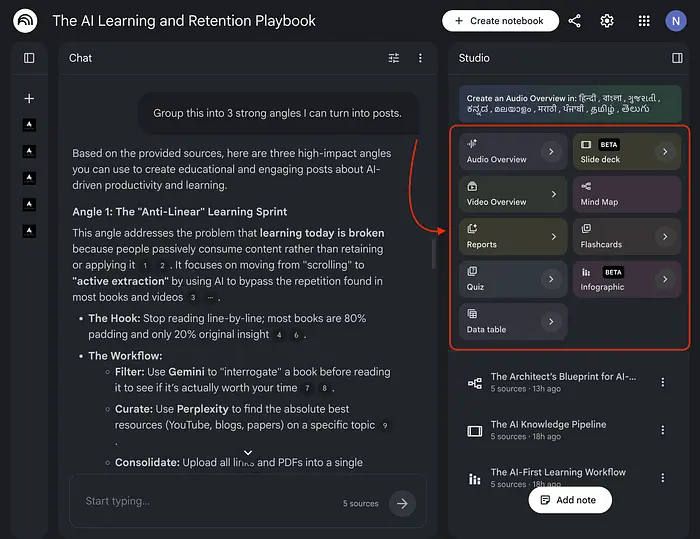Expand the Slide deck options arrow
Viewport: 700px width, 539px height.
664,152
